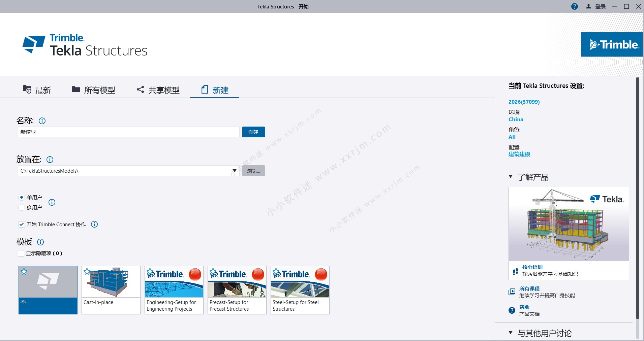Click the info icon next to 名称

(x=42, y=121)
